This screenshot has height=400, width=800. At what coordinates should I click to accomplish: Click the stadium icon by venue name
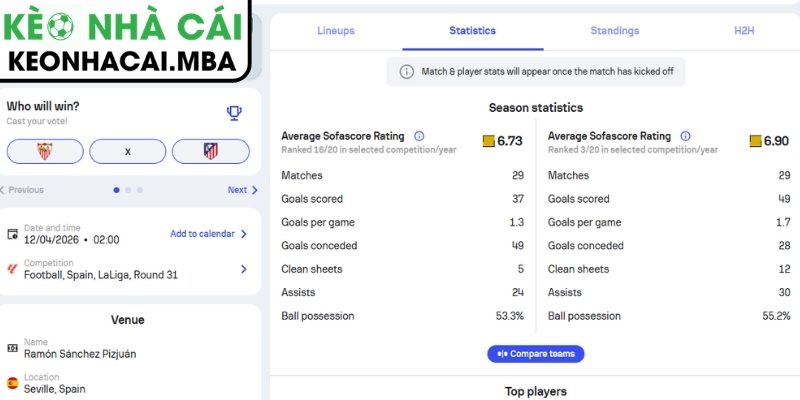pyautogui.click(x=12, y=348)
